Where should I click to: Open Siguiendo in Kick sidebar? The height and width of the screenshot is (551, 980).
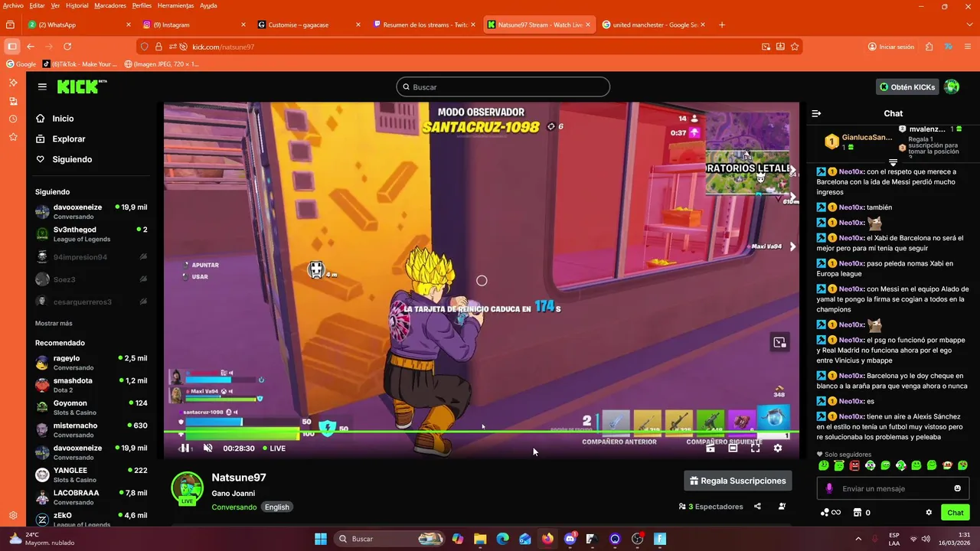click(x=71, y=159)
